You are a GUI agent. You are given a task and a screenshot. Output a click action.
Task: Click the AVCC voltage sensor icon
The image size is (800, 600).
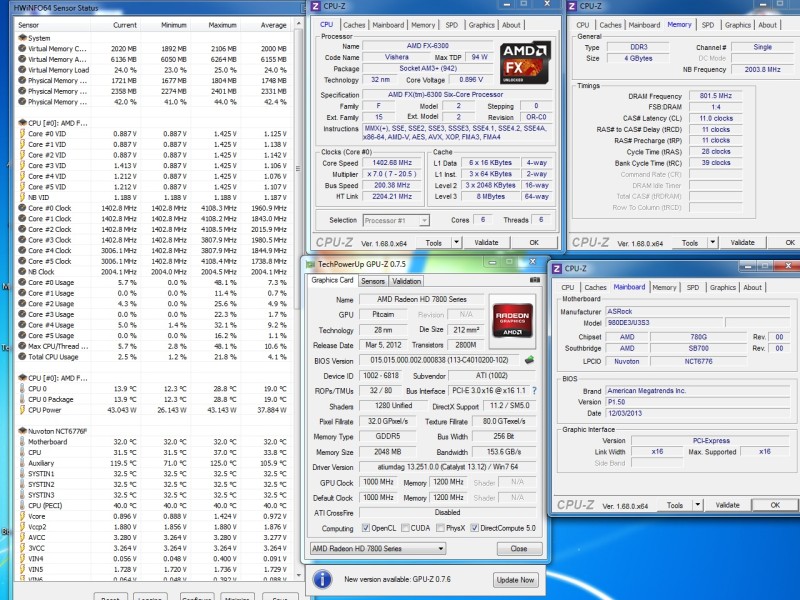pyautogui.click(x=22, y=537)
